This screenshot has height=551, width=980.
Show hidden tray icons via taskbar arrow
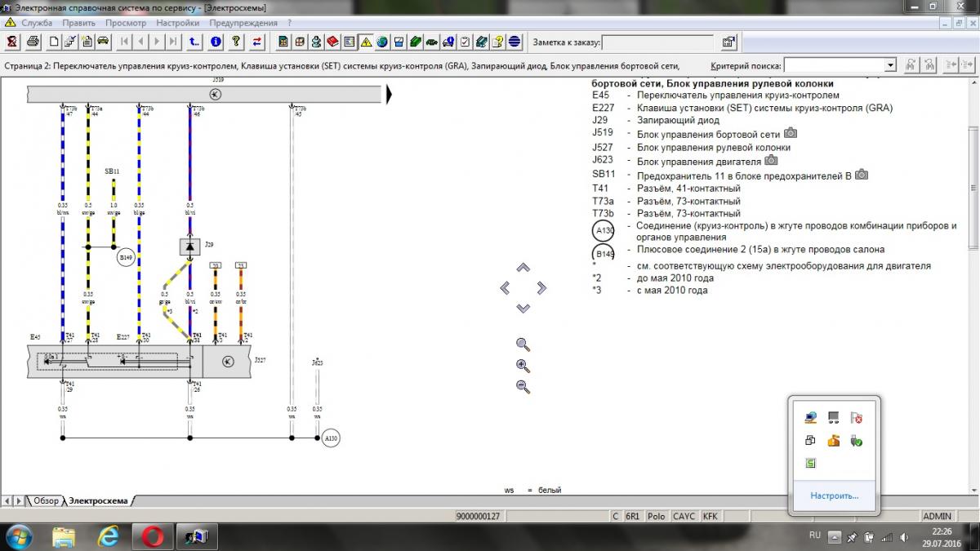(834, 537)
